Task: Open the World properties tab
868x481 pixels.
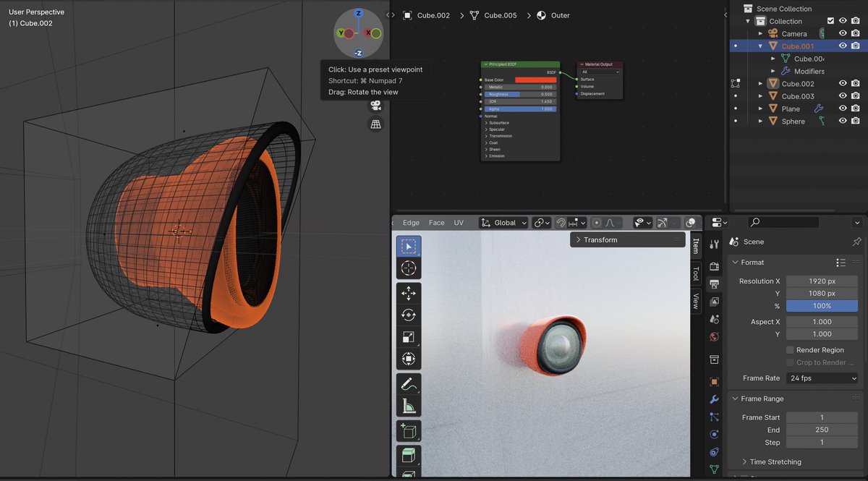Action: [715, 336]
